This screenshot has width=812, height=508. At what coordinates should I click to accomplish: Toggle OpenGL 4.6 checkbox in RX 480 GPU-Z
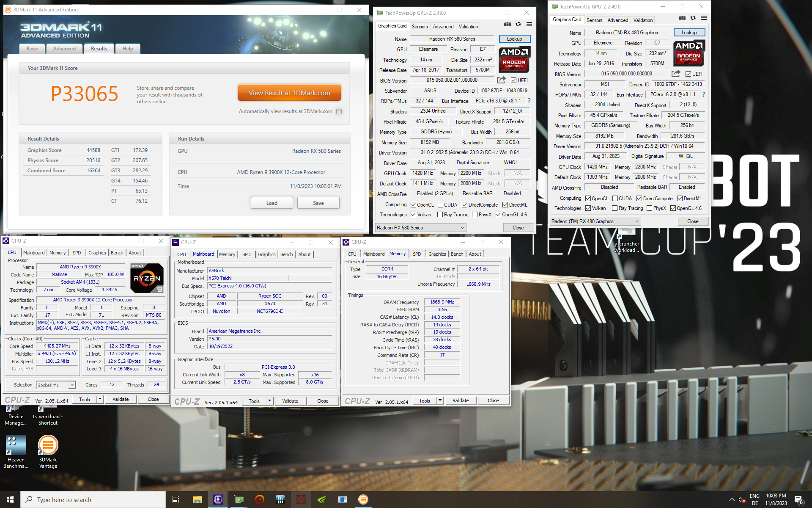pos(673,208)
